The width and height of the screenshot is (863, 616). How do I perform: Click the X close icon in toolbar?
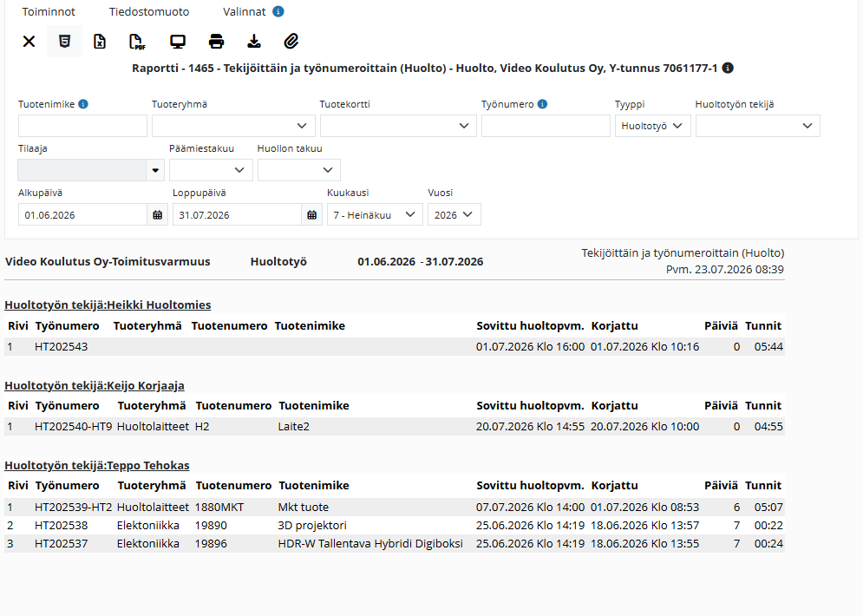(x=29, y=42)
